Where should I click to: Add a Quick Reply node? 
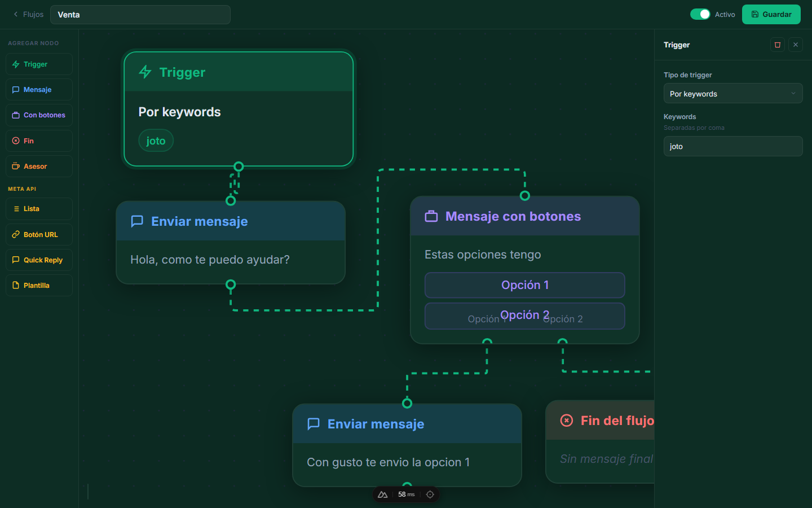click(39, 260)
